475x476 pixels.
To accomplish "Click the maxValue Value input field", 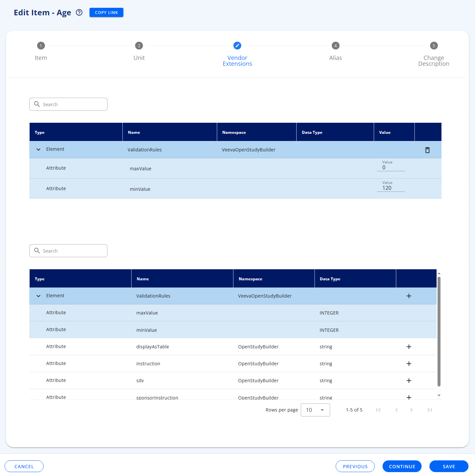I will click(x=391, y=167).
